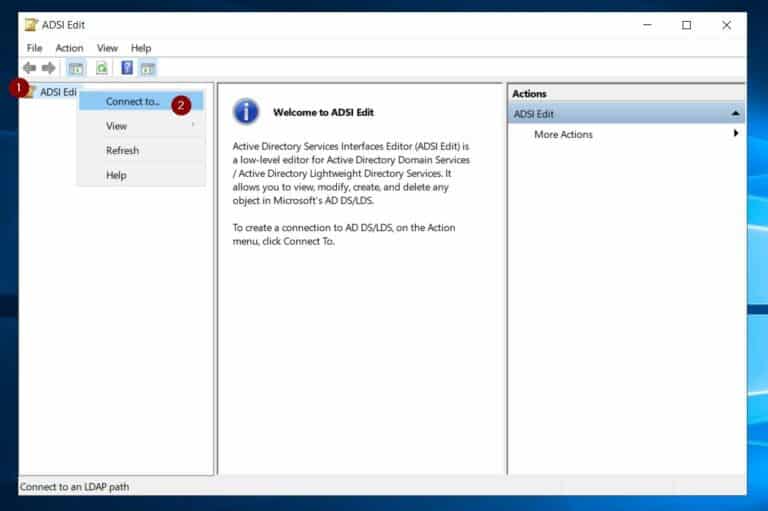768x511 pixels.
Task: Click the ADSI Edit Actions pane header
Action: click(x=626, y=114)
